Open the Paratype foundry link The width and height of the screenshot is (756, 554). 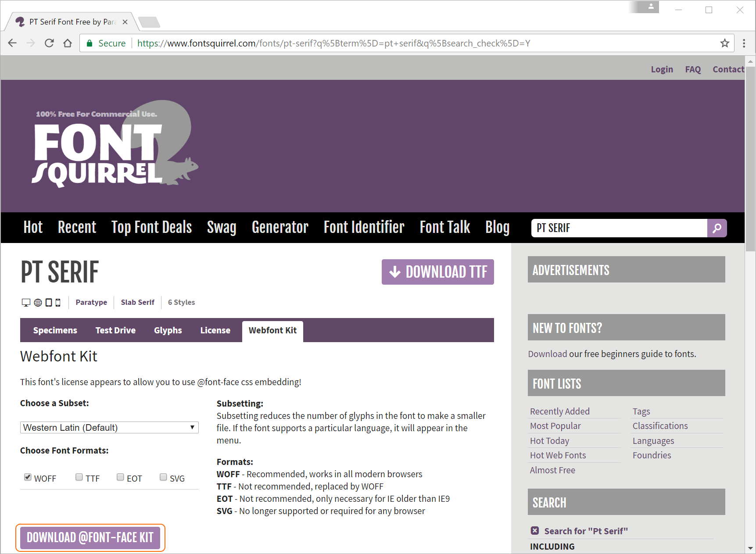click(91, 302)
